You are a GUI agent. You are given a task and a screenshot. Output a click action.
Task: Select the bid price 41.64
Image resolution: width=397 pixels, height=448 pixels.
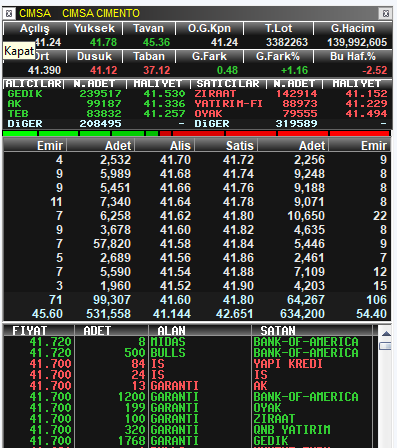[x=175, y=202]
